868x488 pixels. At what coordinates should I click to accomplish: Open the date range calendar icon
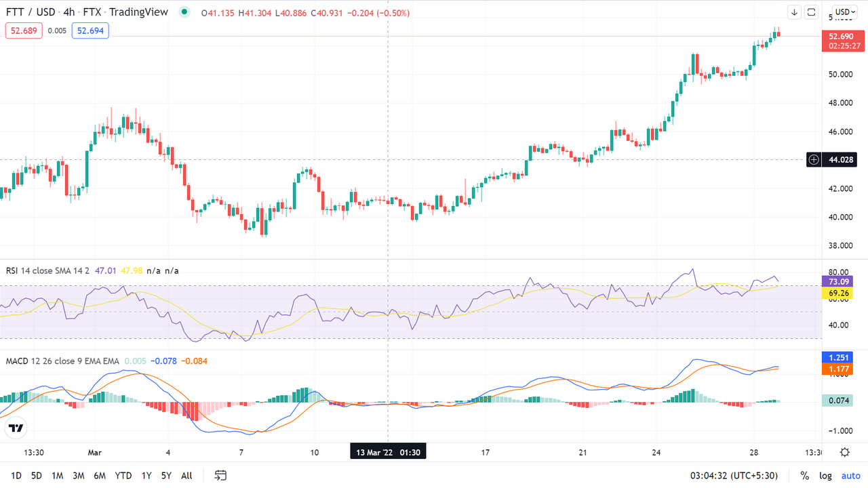tap(220, 476)
